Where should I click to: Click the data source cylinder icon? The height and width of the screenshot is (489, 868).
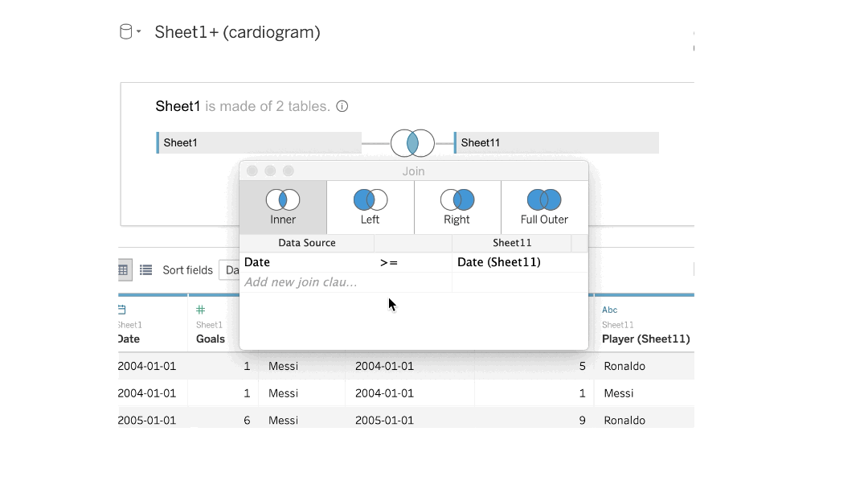pyautogui.click(x=125, y=32)
